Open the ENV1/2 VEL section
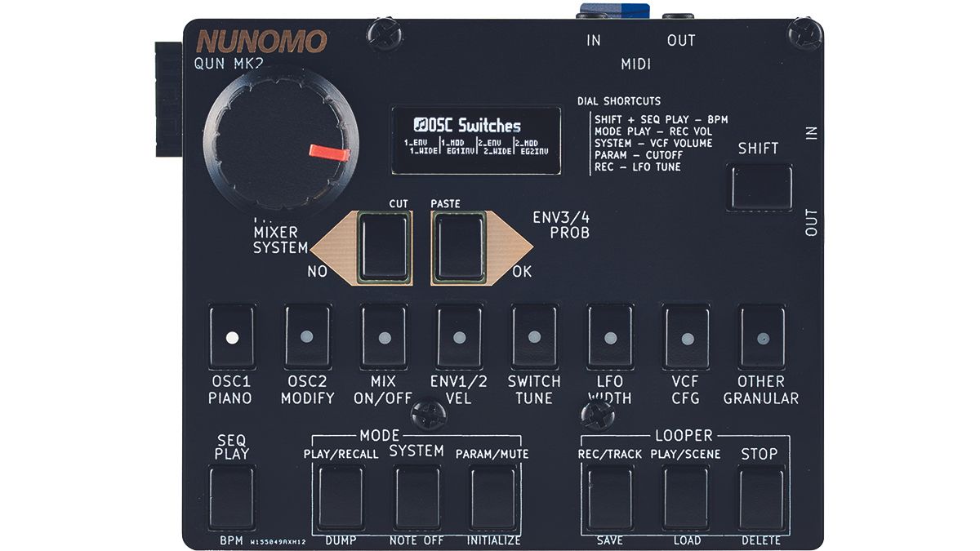The image size is (980, 551). point(459,335)
